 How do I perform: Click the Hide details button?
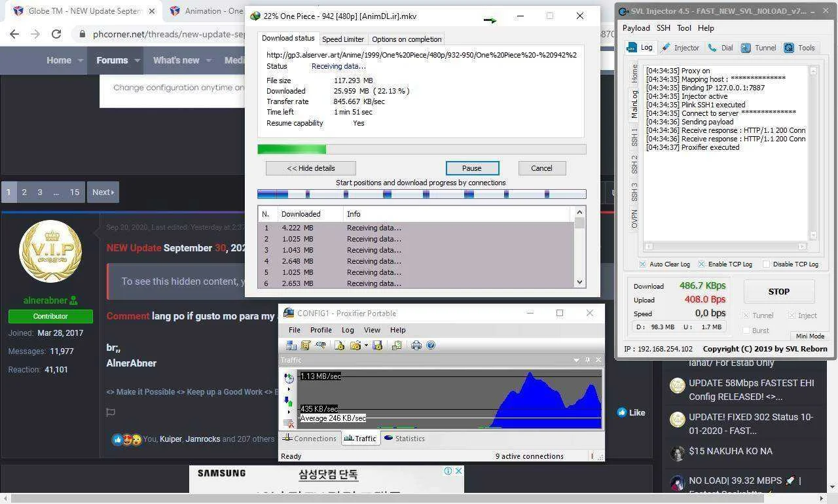tap(310, 168)
